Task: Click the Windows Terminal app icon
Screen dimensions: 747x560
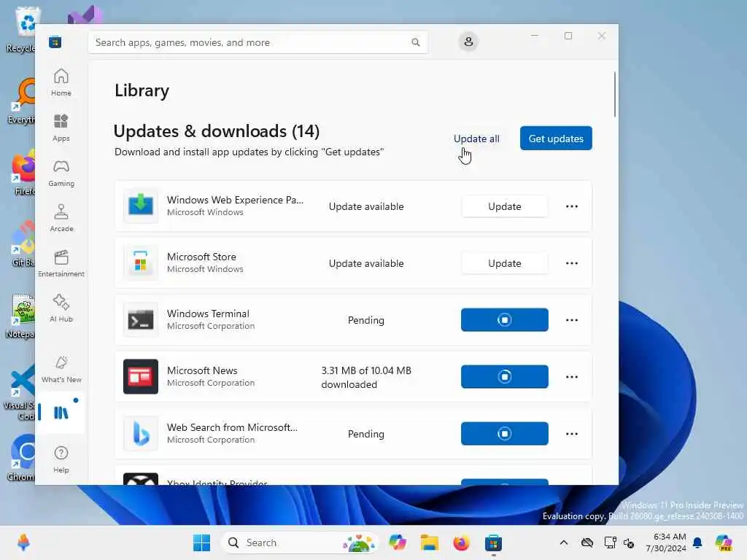Action: [141, 319]
